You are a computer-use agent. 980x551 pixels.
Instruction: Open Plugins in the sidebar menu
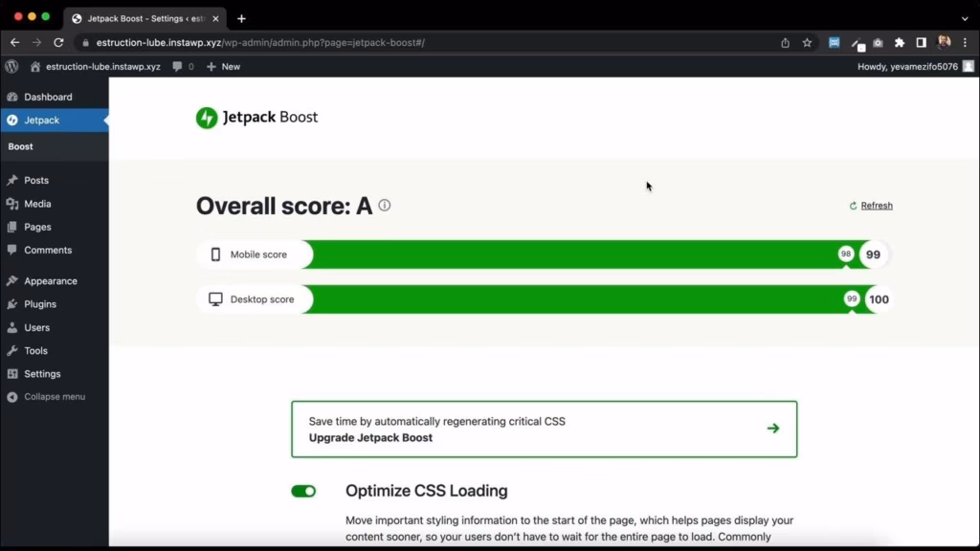[x=40, y=304]
